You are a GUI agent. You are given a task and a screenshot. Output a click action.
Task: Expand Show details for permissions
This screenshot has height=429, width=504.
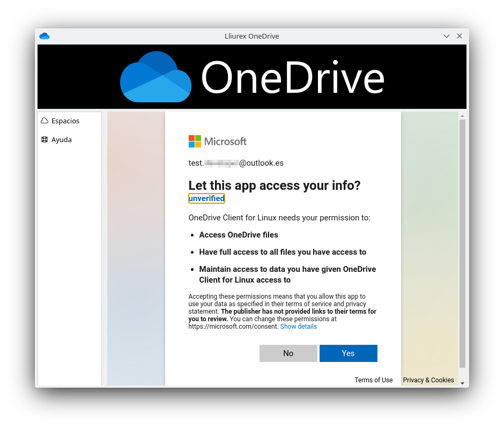click(x=298, y=327)
